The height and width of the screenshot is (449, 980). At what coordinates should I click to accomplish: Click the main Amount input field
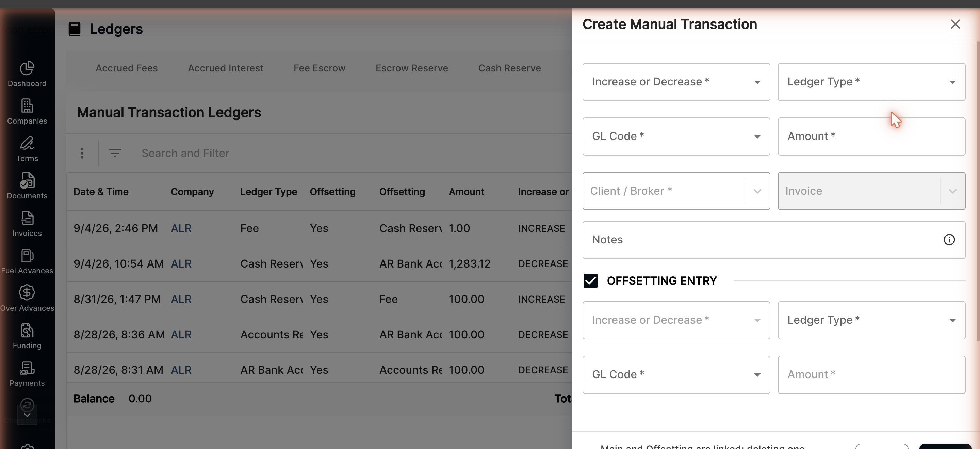point(871,136)
